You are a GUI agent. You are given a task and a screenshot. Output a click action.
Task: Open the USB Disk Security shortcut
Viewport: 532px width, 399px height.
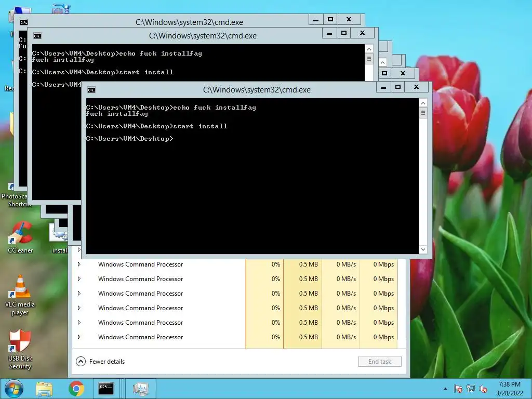pos(20,350)
